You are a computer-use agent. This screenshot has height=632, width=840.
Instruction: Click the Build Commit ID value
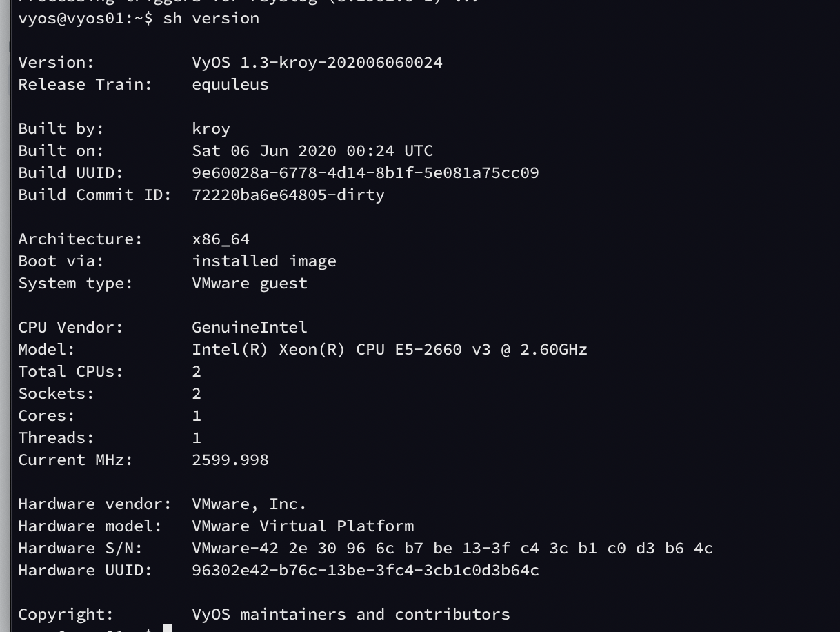[x=288, y=195]
